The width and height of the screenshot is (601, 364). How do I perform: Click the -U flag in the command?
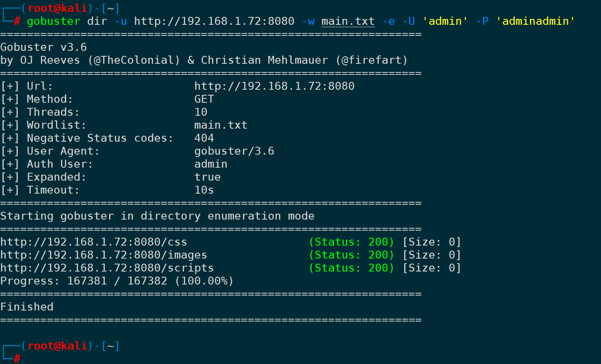(408, 21)
